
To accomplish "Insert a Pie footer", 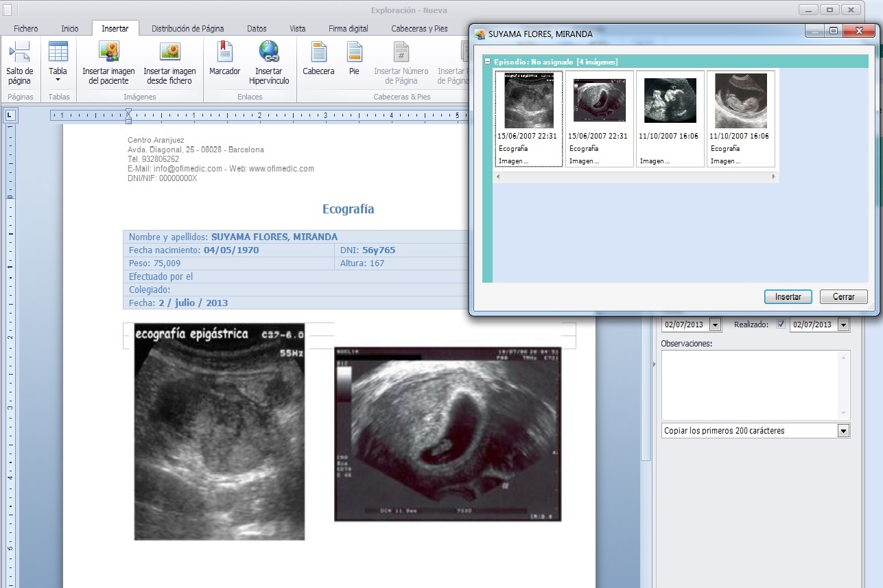I will point(354,52).
